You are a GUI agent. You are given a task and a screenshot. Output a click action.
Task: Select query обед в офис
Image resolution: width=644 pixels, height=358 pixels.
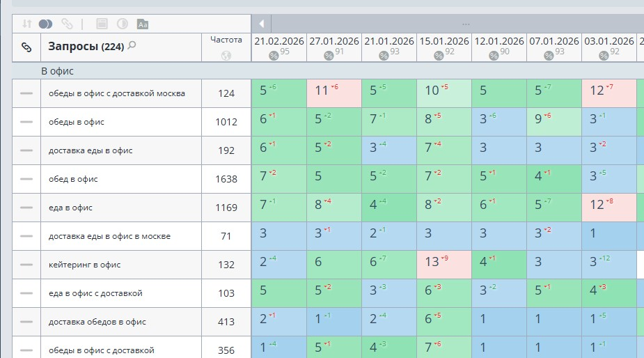pos(73,179)
